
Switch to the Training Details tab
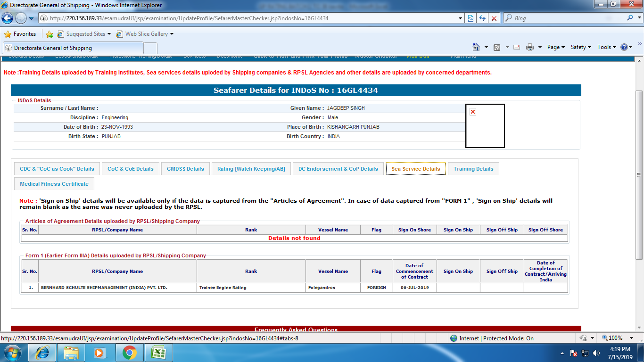[473, 169]
